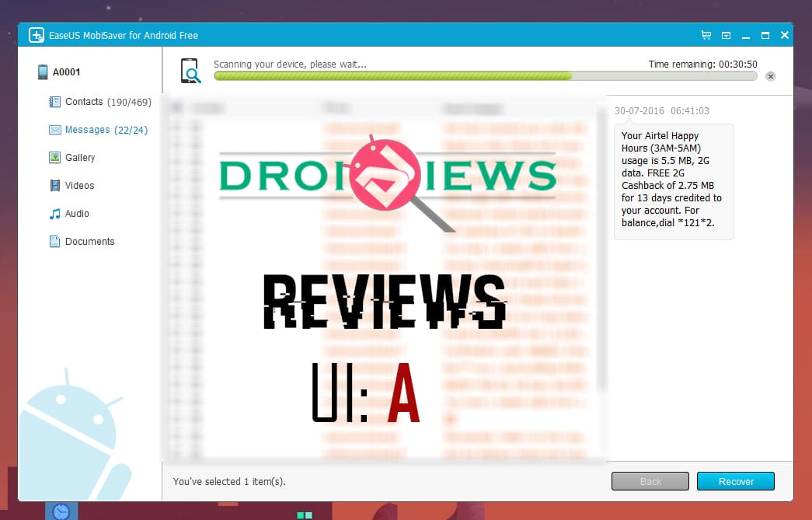This screenshot has height=520, width=812.
Task: Close the EaseUS MobiSaver window
Action: (x=785, y=35)
